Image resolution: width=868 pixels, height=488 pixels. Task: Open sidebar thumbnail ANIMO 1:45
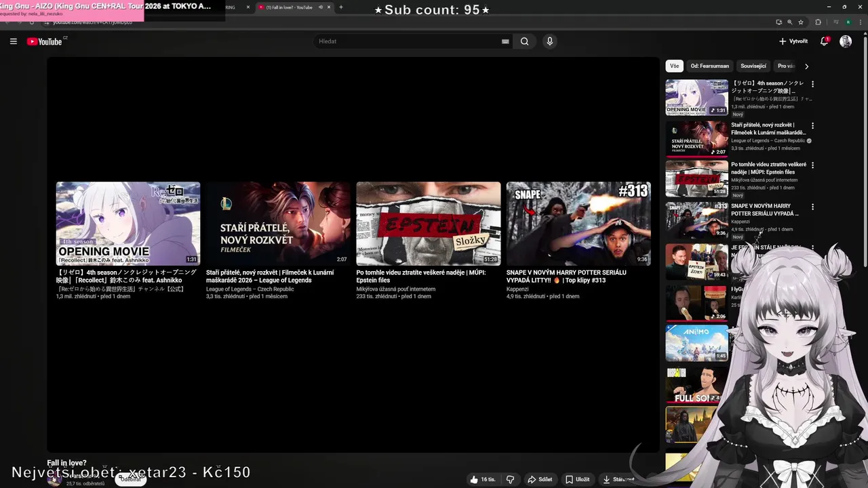pyautogui.click(x=696, y=343)
